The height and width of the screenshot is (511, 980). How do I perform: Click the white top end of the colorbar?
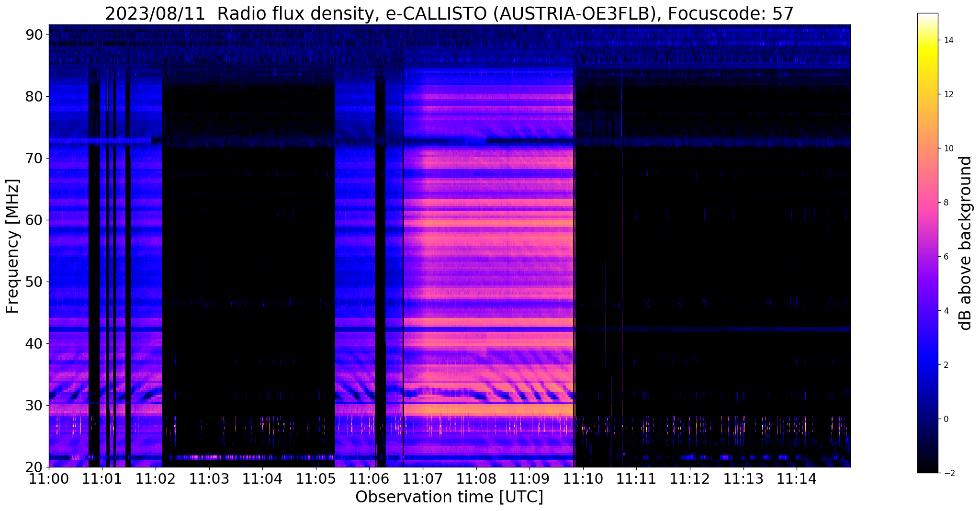click(927, 16)
